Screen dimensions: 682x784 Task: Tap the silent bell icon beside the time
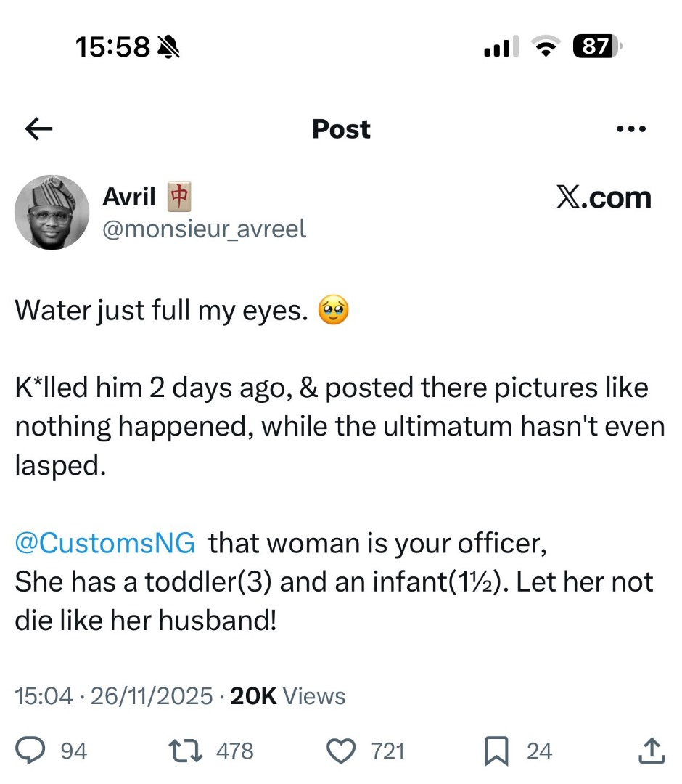[168, 48]
